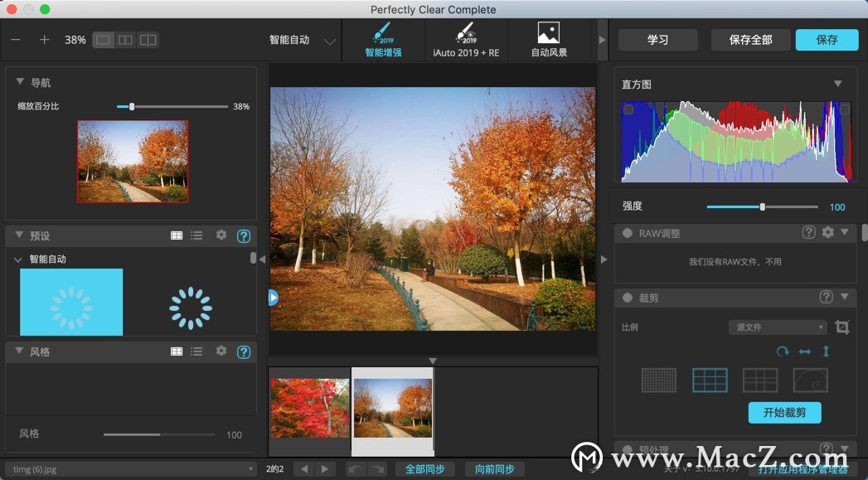
Task: Go to next image
Action: click(325, 469)
